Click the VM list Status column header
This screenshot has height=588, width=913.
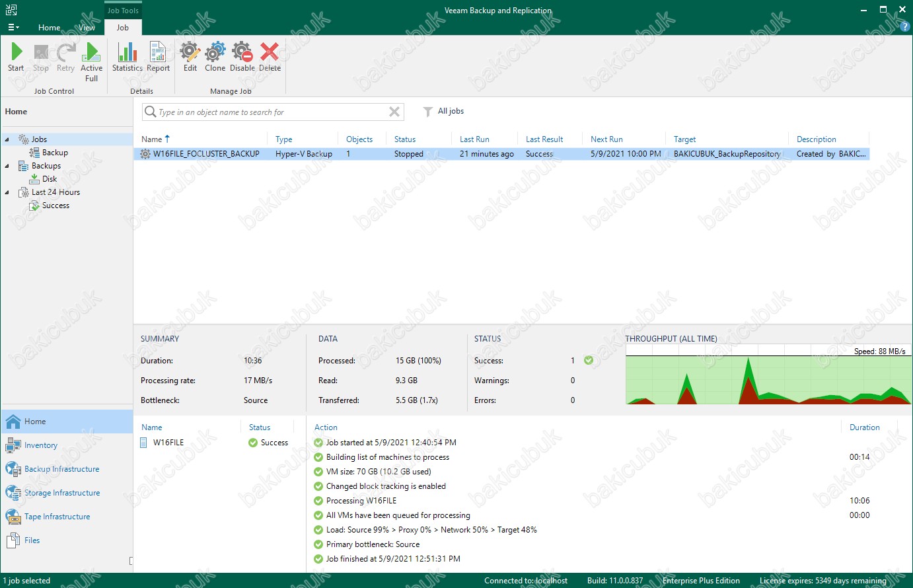260,427
